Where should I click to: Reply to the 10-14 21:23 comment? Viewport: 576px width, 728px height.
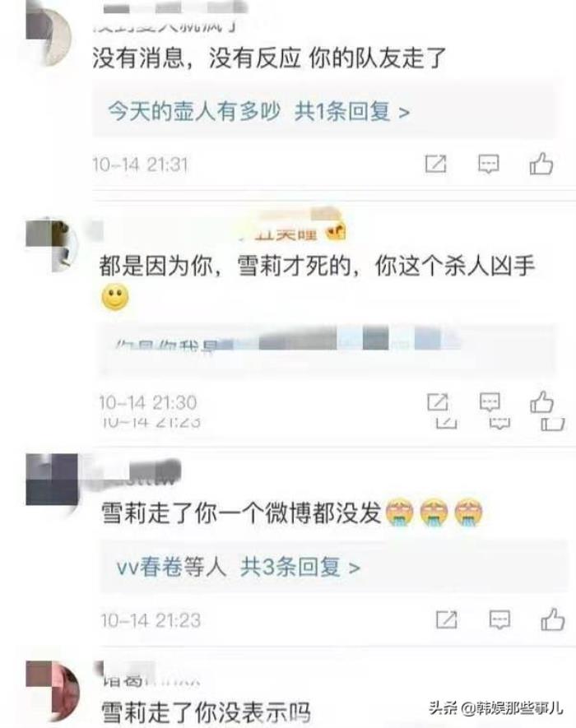coord(499,619)
